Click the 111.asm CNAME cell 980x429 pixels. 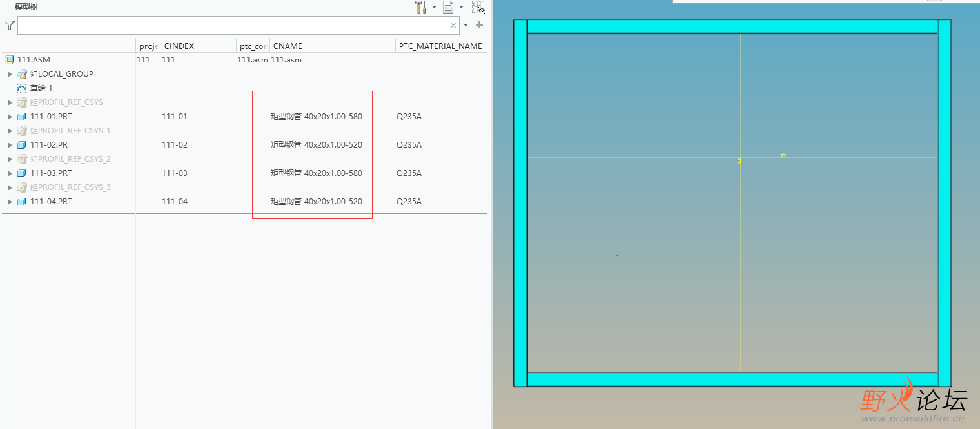(286, 60)
